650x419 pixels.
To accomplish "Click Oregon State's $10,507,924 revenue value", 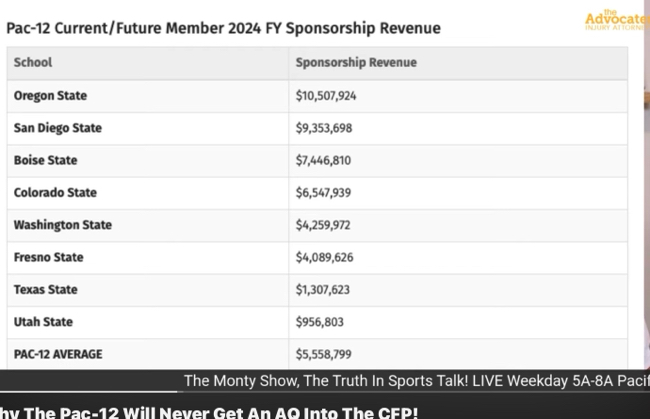I will coord(326,96).
